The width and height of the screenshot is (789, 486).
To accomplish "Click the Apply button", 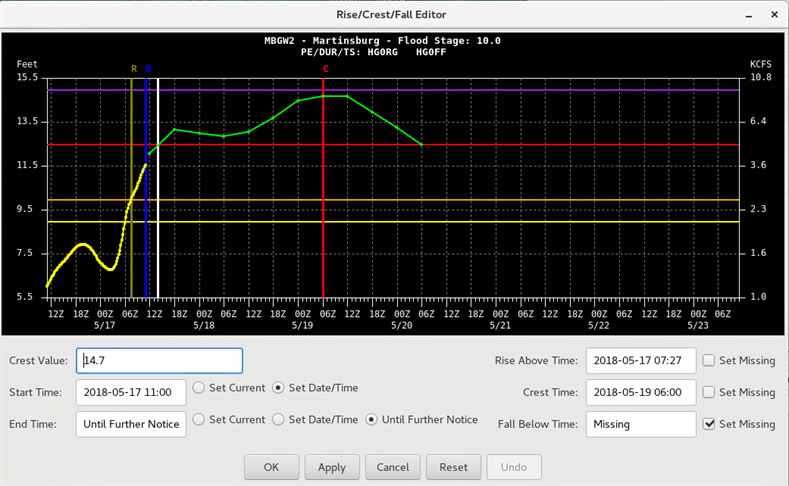I will point(332,467).
